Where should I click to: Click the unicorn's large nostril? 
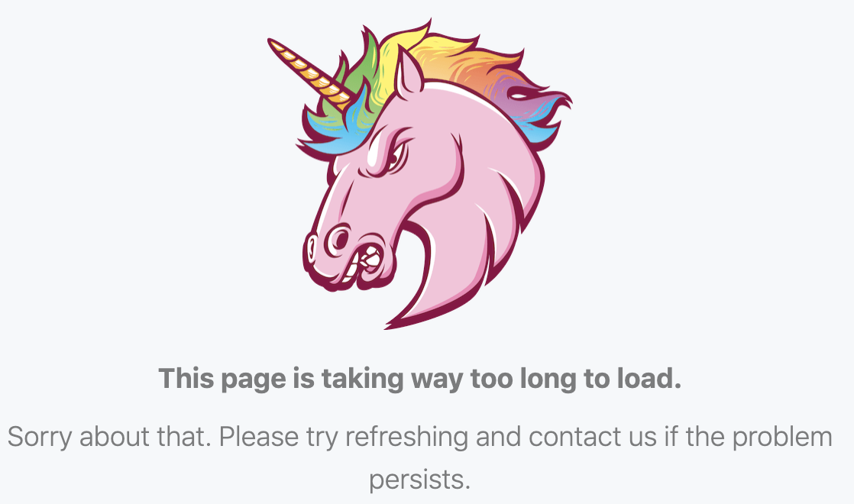click(339, 240)
